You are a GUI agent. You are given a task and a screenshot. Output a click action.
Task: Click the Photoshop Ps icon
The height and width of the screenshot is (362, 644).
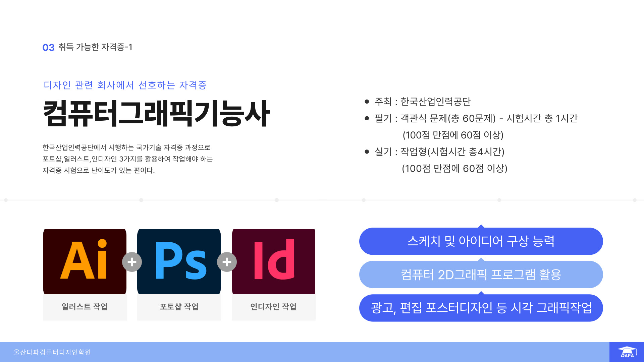tap(179, 261)
